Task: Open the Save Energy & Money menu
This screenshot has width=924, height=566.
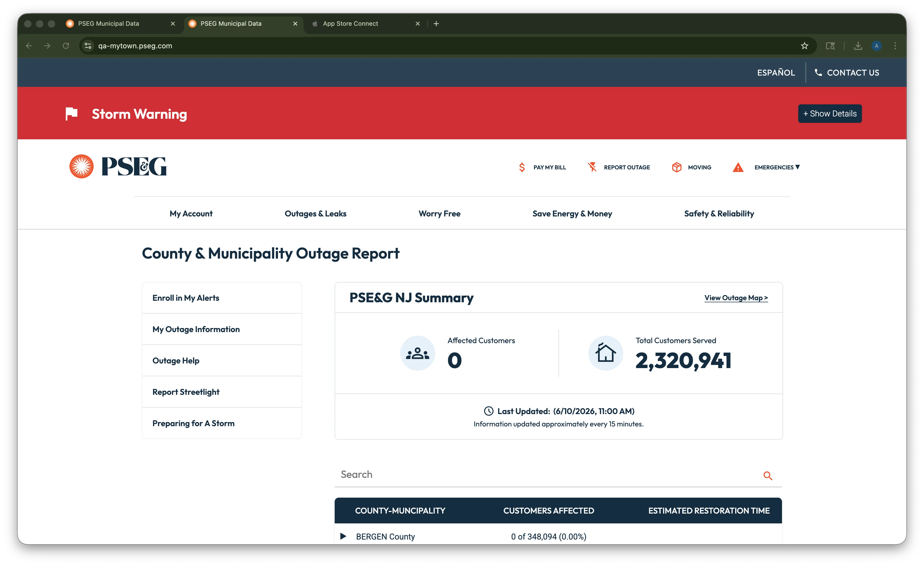Action: (572, 214)
